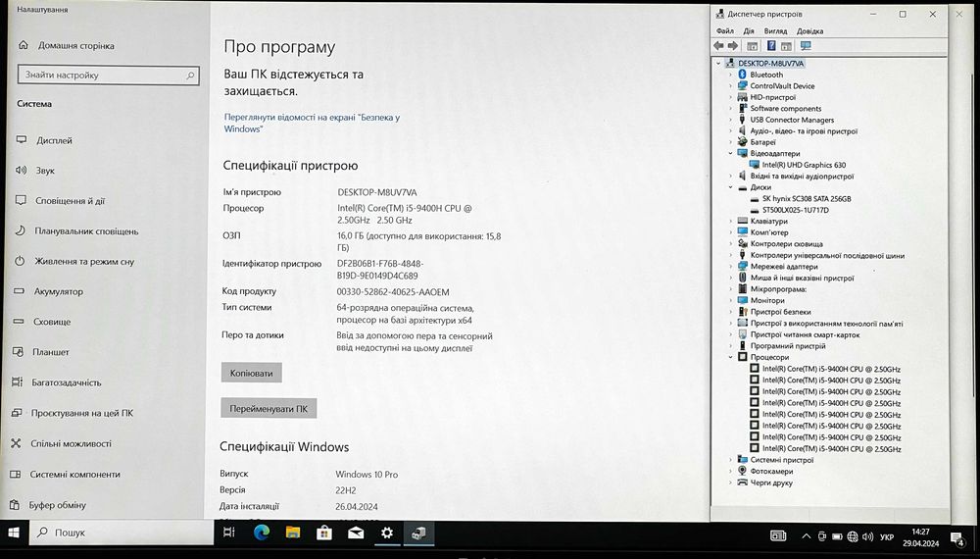
Task: Open Звук settings in the sidebar
Action: click(45, 170)
